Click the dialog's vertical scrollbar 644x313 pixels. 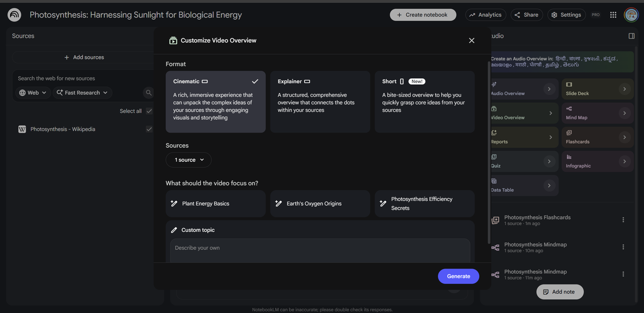[488, 152]
